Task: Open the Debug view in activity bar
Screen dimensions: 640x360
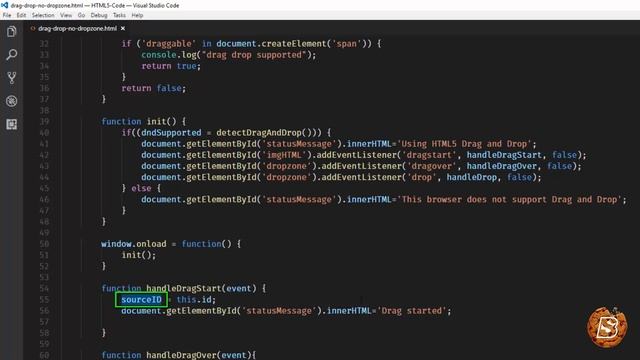Action: click(x=11, y=101)
